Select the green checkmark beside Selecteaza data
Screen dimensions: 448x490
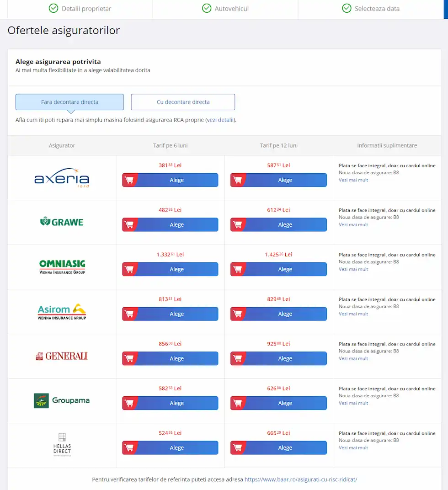[347, 8]
